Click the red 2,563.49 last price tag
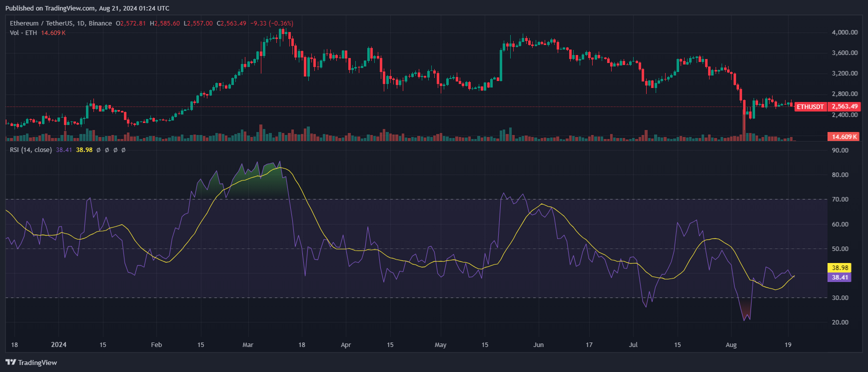Screen dimensions: 868x372 (845, 106)
